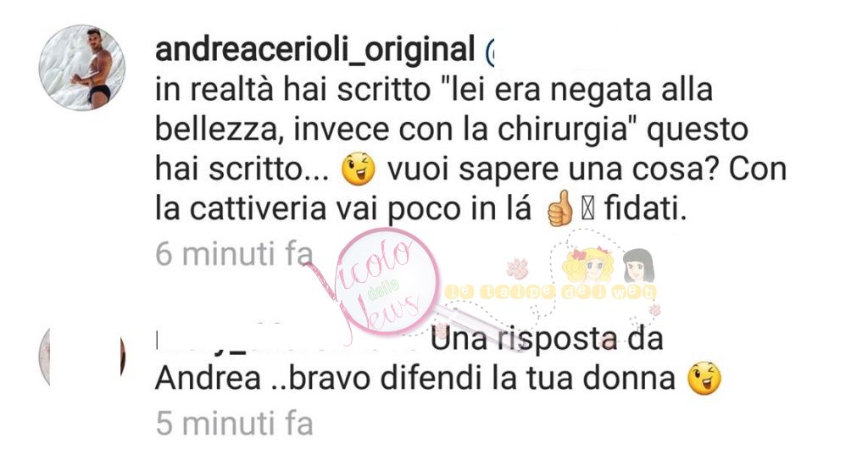Click the blonde cartoon girl with red bow

589,265
